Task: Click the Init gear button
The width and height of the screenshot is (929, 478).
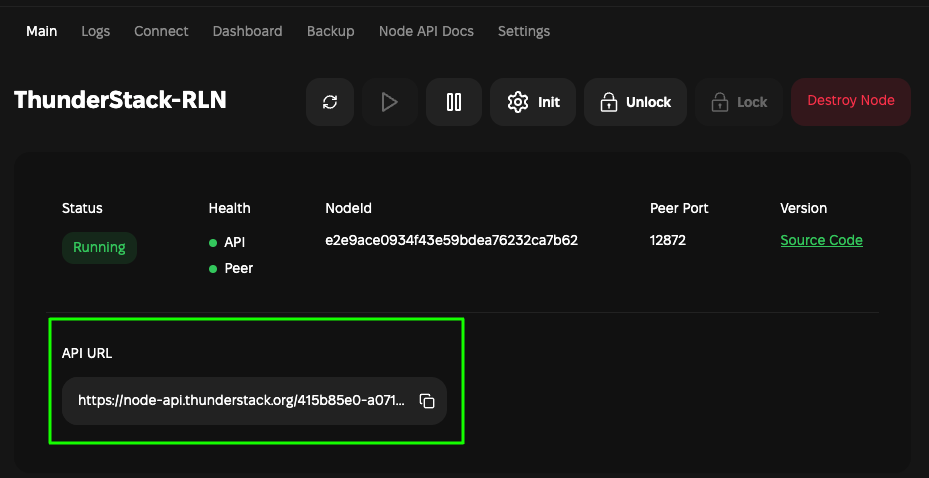Action: pos(533,102)
